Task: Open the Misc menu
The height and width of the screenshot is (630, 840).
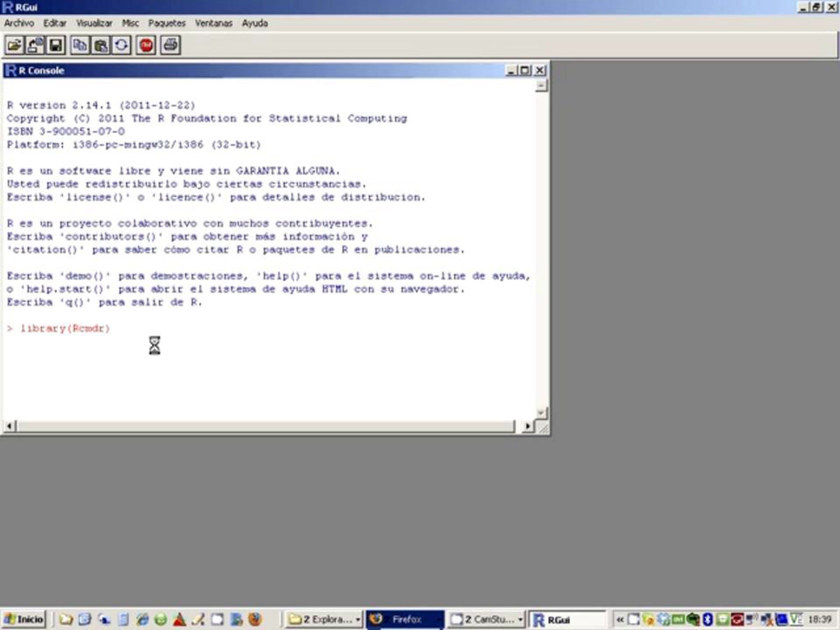Action: pyautogui.click(x=130, y=23)
